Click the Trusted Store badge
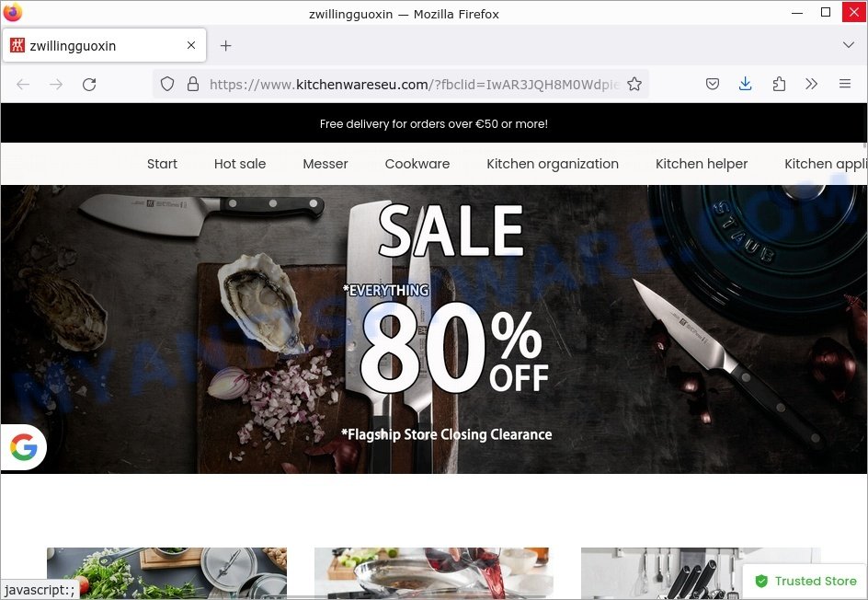 pyautogui.click(x=805, y=582)
